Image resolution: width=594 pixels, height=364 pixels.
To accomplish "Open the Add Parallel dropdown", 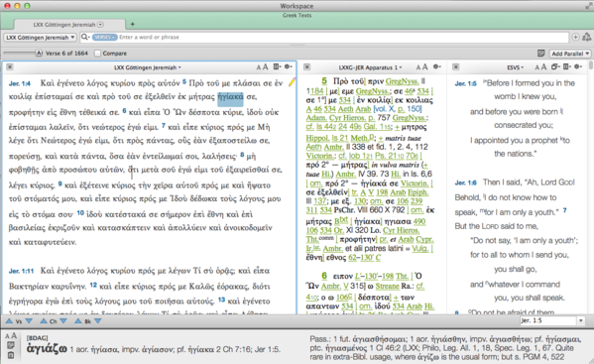I will point(570,54).
